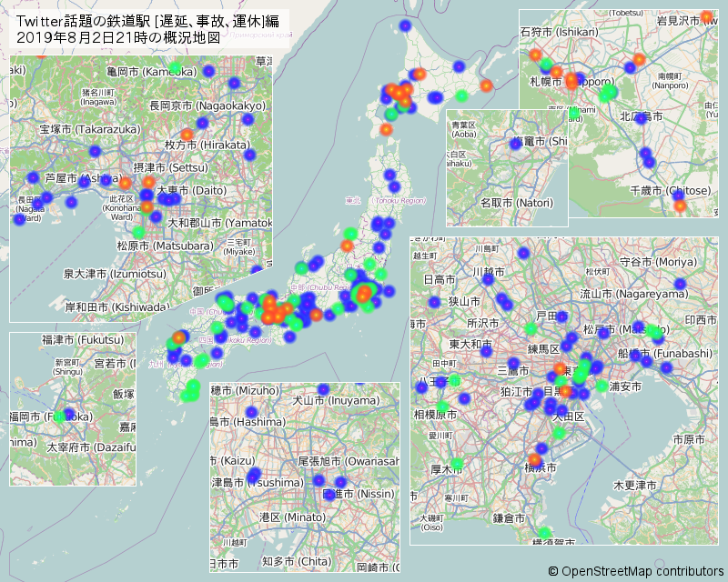This screenshot has width=728, height=582.
Task: Click the 鎌倉市 label
Action: (509, 518)
